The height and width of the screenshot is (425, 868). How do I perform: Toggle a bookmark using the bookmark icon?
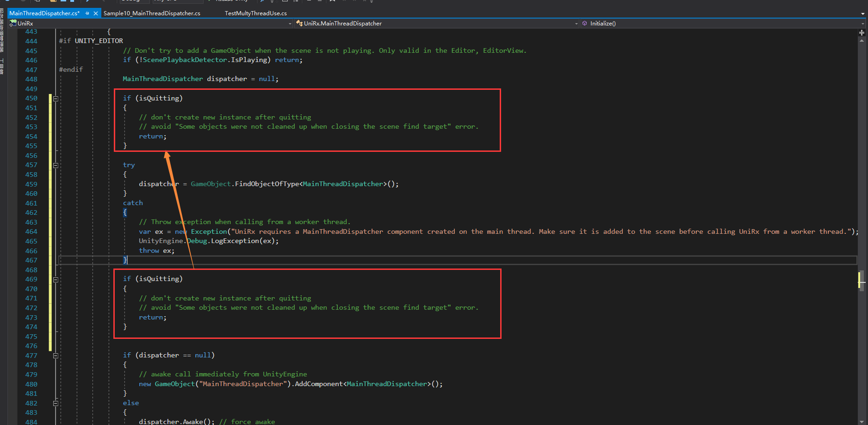[333, 1]
